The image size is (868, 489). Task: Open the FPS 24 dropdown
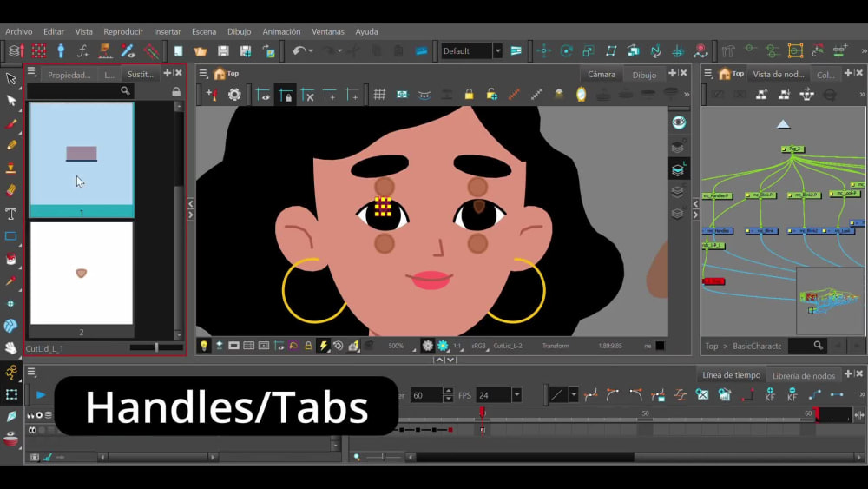516,395
